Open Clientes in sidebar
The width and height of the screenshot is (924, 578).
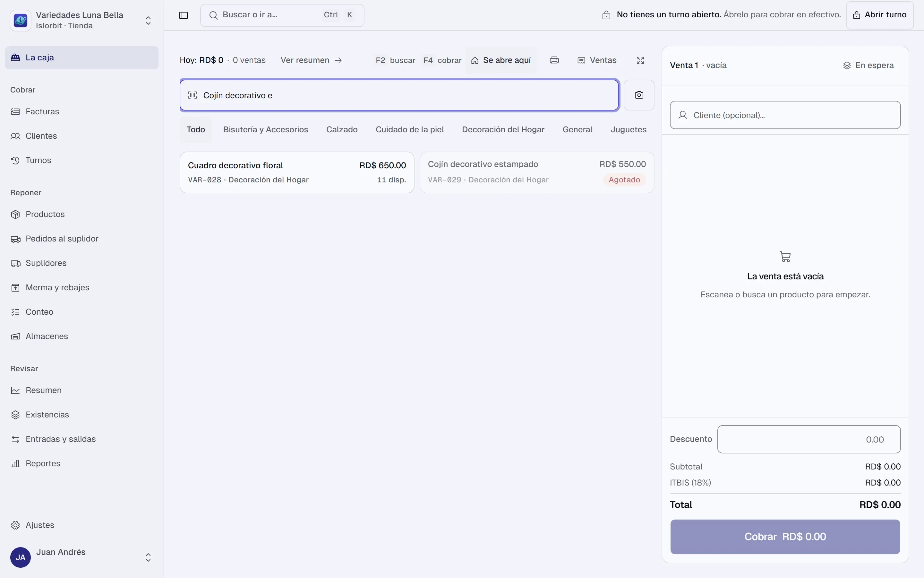click(x=82, y=136)
